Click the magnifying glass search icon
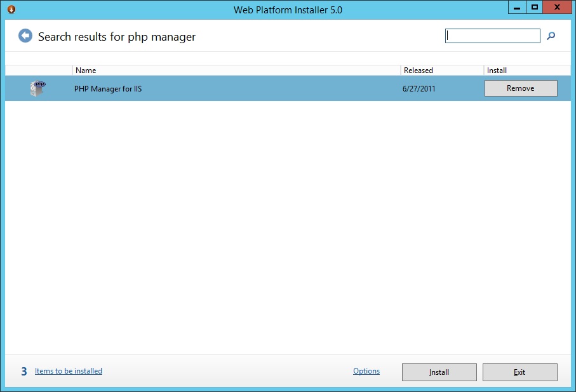 (x=551, y=36)
